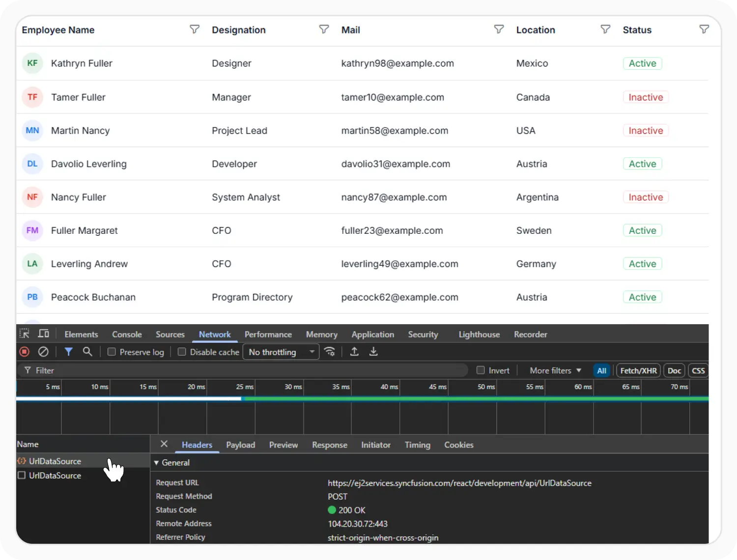Show the Initiator sub-tab
This screenshot has width=737, height=560.
coord(376,445)
